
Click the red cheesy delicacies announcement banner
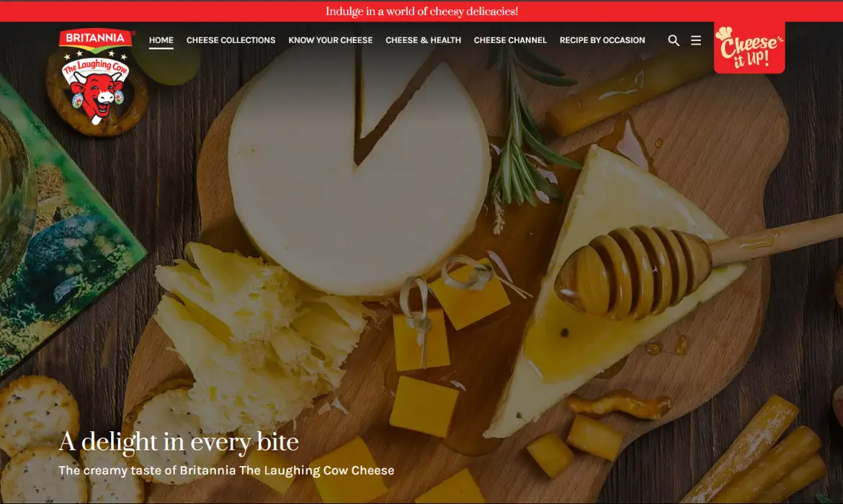[x=421, y=12]
